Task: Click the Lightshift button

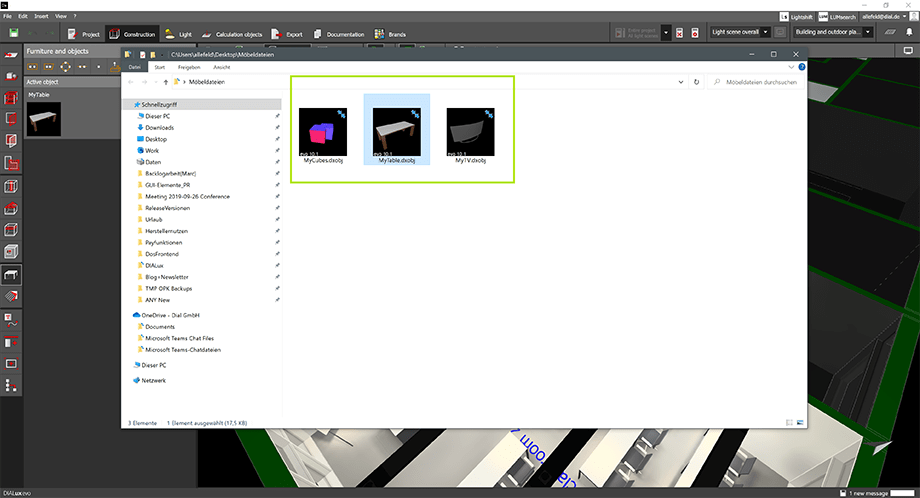Action: tap(796, 17)
